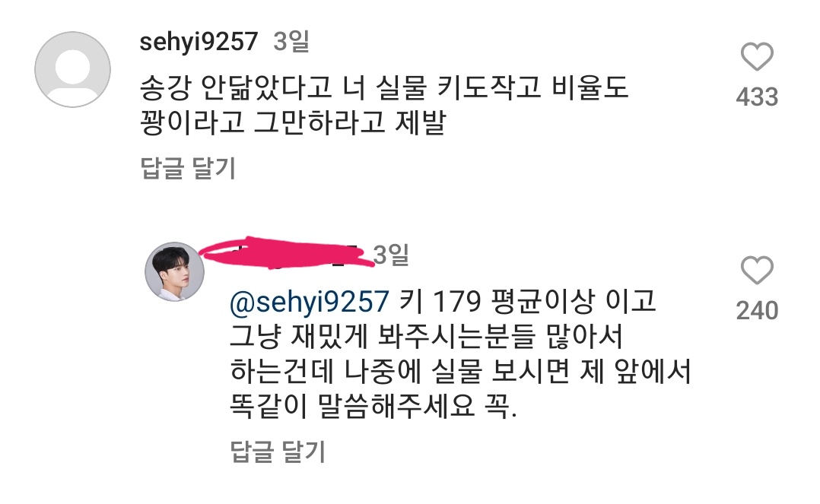Select the number 179 in the reply
This screenshot has width=820, height=504.
(x=457, y=302)
